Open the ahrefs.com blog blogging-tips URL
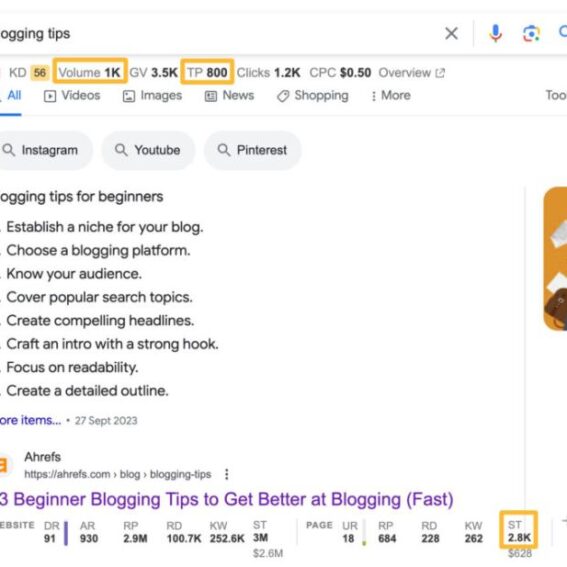The height and width of the screenshot is (567, 567). (x=118, y=474)
